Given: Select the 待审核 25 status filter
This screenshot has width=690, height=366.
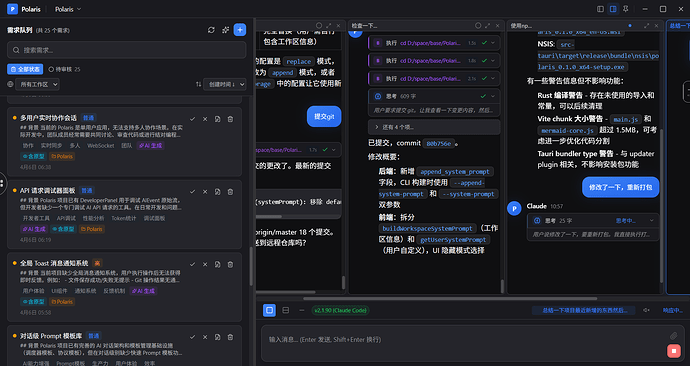Looking at the screenshot, I should (x=64, y=69).
